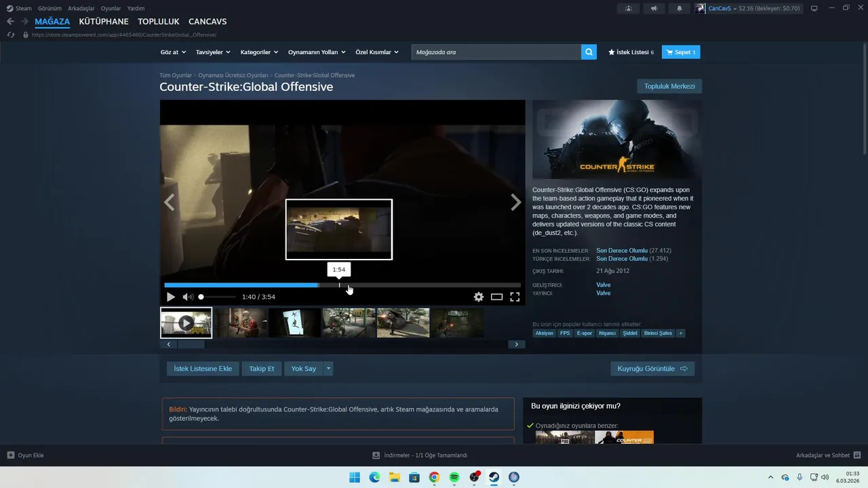
Task: Expand Özel Kısımlar dropdown menu
Action: pyautogui.click(x=377, y=52)
